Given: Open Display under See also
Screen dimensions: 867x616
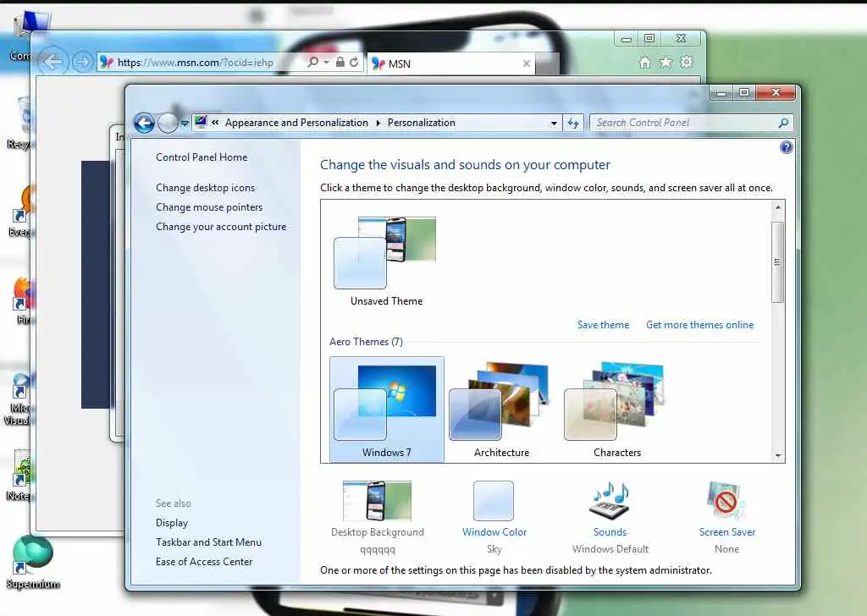Looking at the screenshot, I should pyautogui.click(x=172, y=523).
